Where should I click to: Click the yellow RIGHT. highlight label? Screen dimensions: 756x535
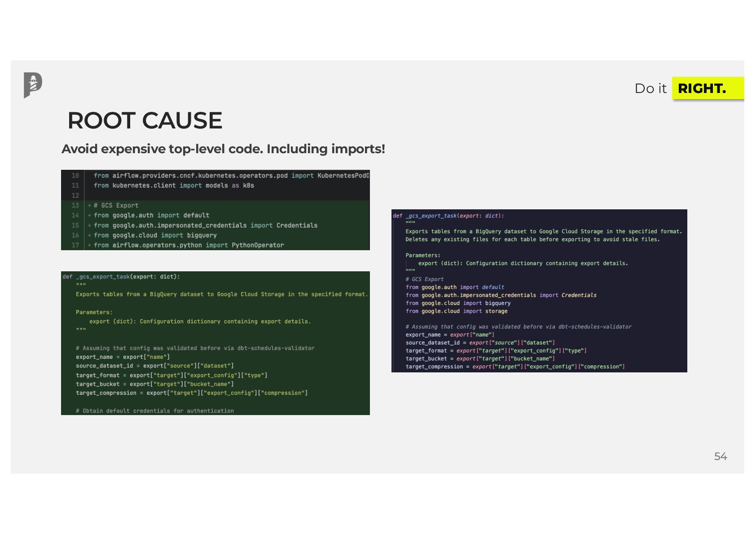pyautogui.click(x=708, y=88)
